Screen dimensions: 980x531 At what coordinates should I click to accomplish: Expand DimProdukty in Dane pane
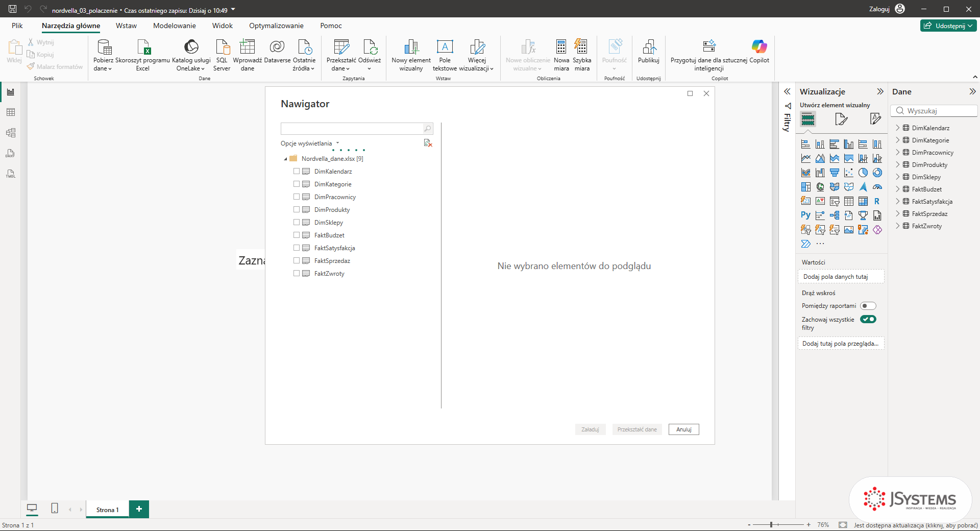898,164
